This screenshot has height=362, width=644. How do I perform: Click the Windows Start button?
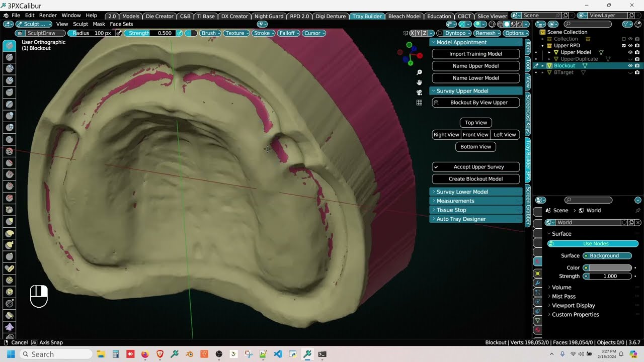(11, 354)
